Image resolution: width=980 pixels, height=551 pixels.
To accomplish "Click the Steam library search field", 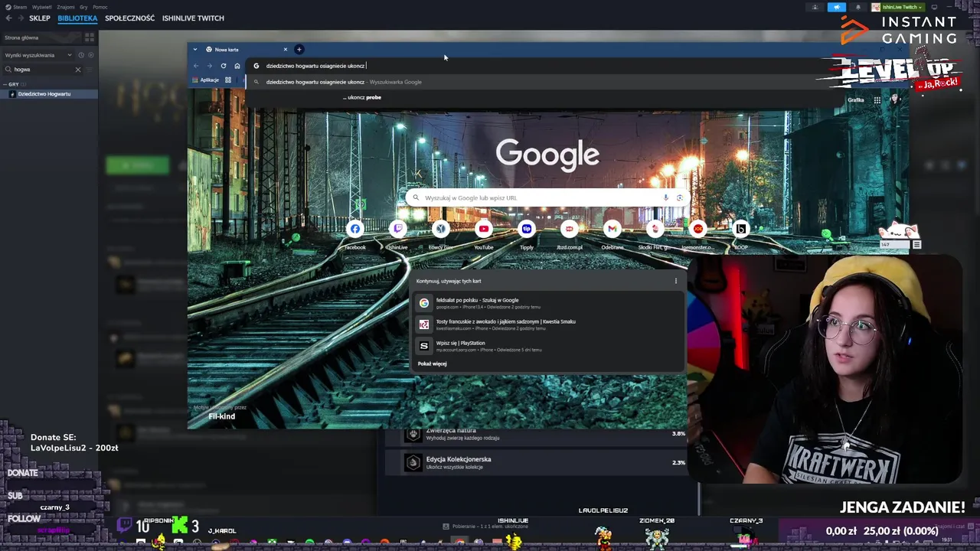I will pos(43,70).
